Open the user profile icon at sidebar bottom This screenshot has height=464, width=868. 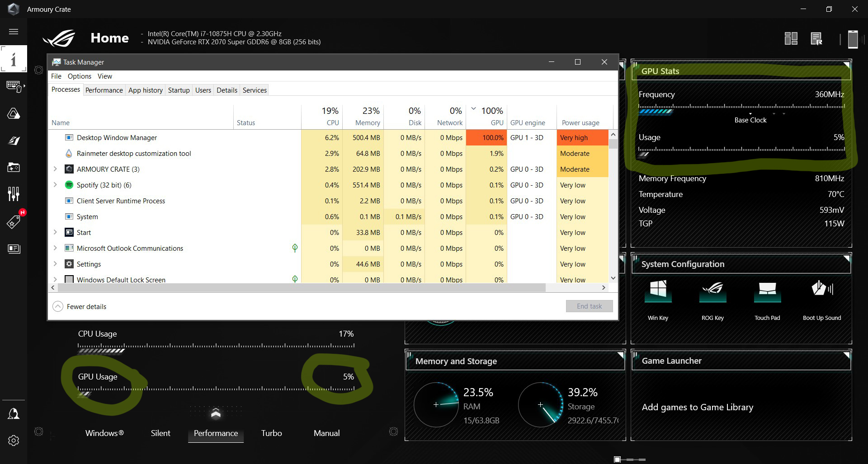pos(14,413)
